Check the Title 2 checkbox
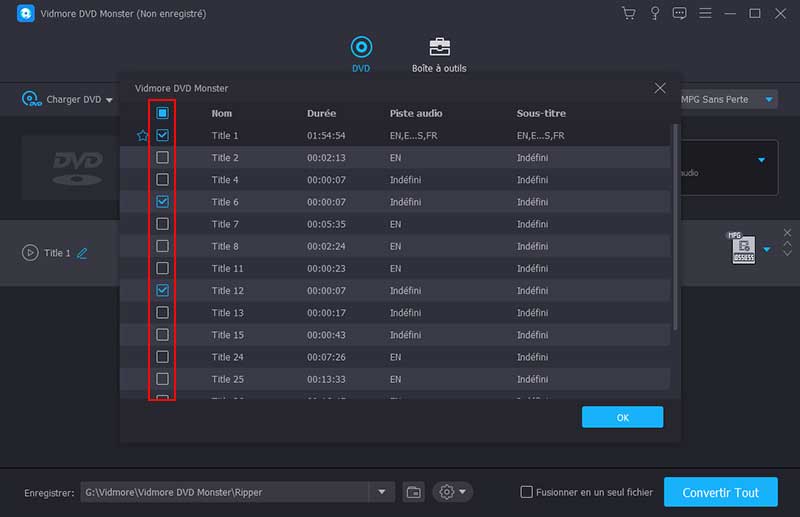800x517 pixels. (163, 158)
